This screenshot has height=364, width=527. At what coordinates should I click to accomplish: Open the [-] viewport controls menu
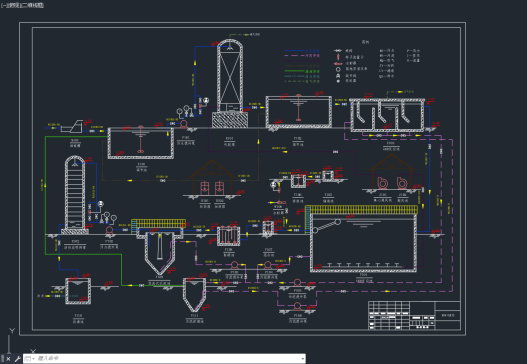[3, 5]
